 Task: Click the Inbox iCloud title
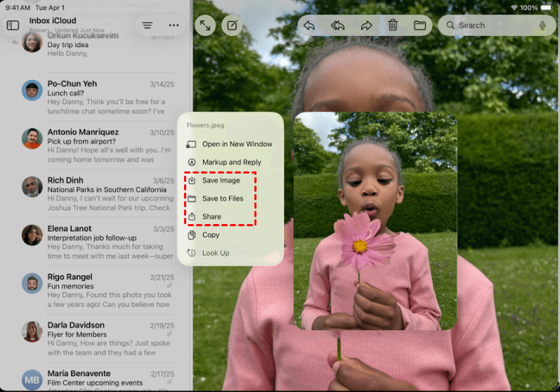(53, 20)
